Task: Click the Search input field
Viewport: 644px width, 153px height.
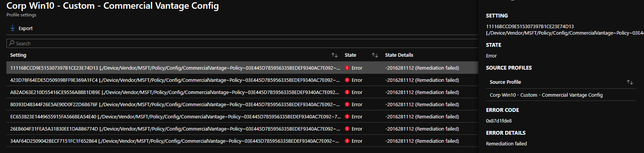Action: (x=242, y=43)
